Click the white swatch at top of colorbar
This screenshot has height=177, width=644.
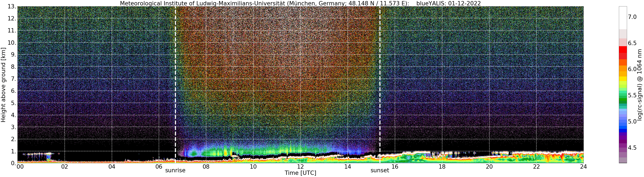(623, 18)
